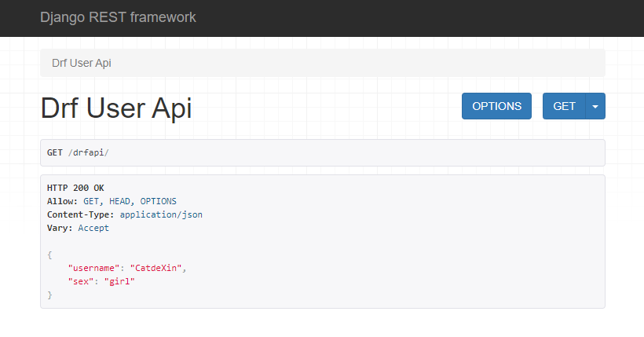Click the "CatdeXin" JSON value
This screenshot has height=337, width=644.
coord(156,268)
